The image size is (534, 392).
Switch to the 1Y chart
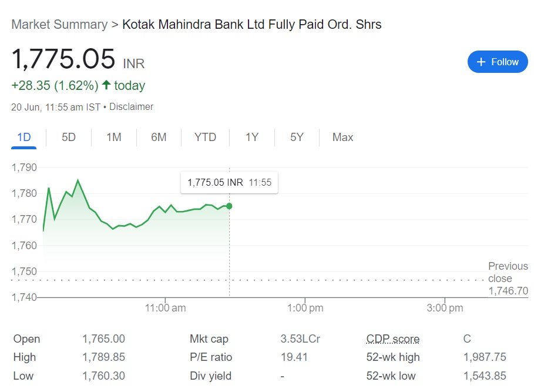point(252,138)
